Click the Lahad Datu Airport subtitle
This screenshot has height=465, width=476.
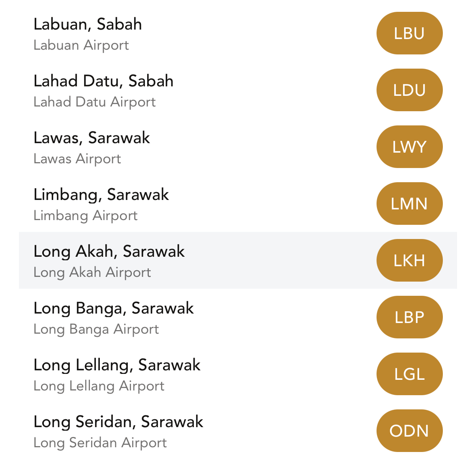coord(95,102)
